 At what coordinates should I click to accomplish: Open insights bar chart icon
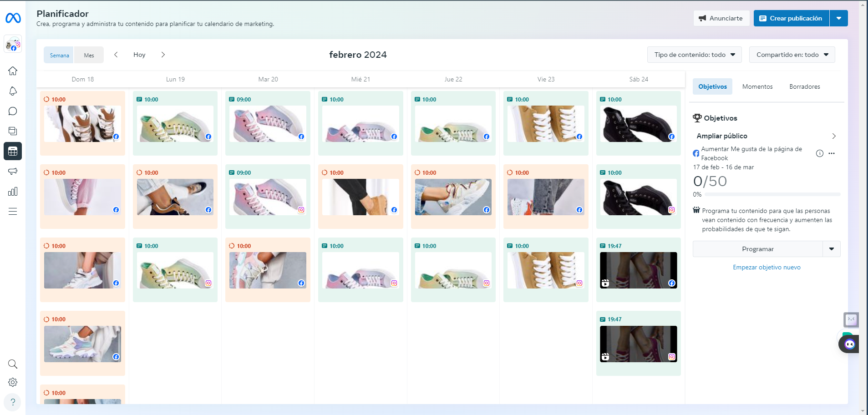pos(13,191)
